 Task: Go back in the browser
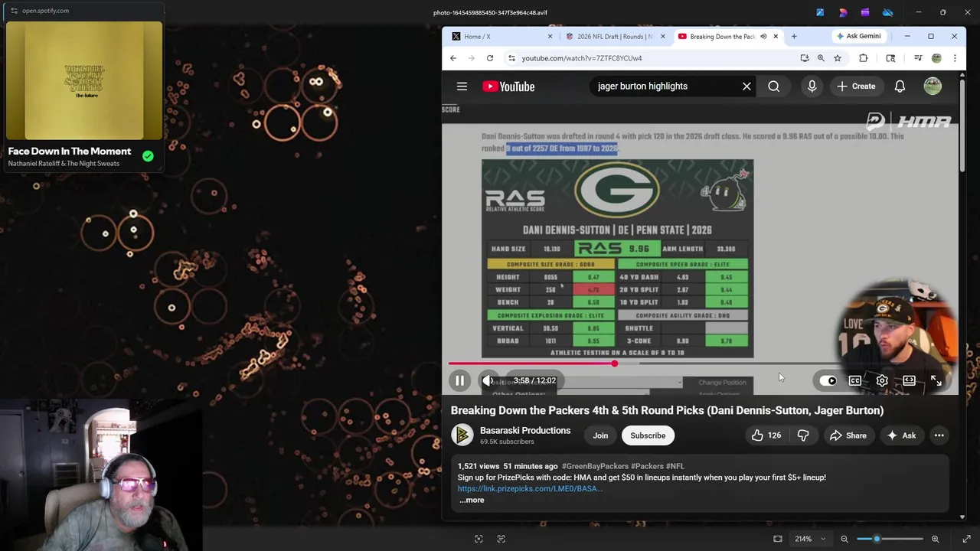point(453,58)
